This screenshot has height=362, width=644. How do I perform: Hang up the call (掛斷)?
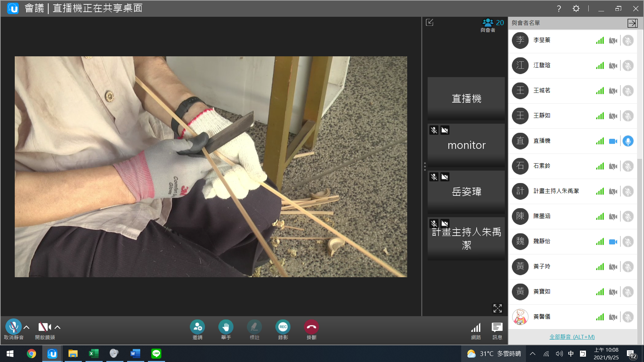[311, 327]
